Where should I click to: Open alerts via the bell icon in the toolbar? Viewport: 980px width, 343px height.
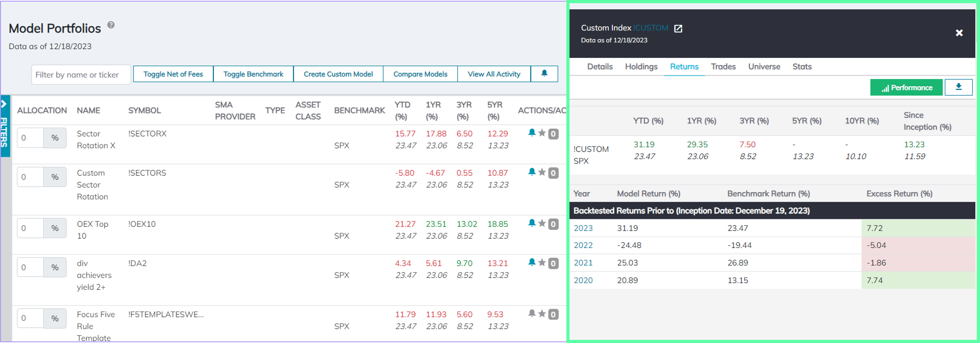tap(544, 74)
